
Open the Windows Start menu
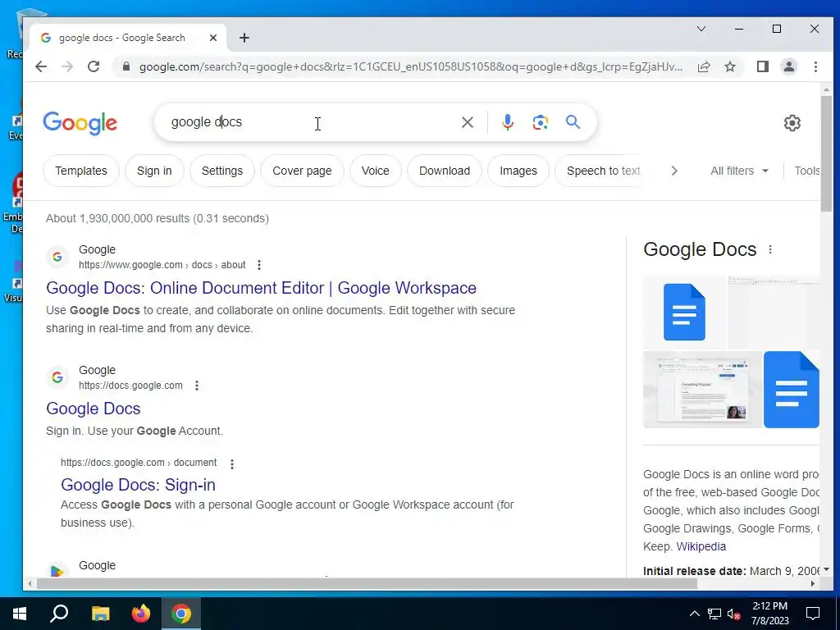tap(20, 614)
